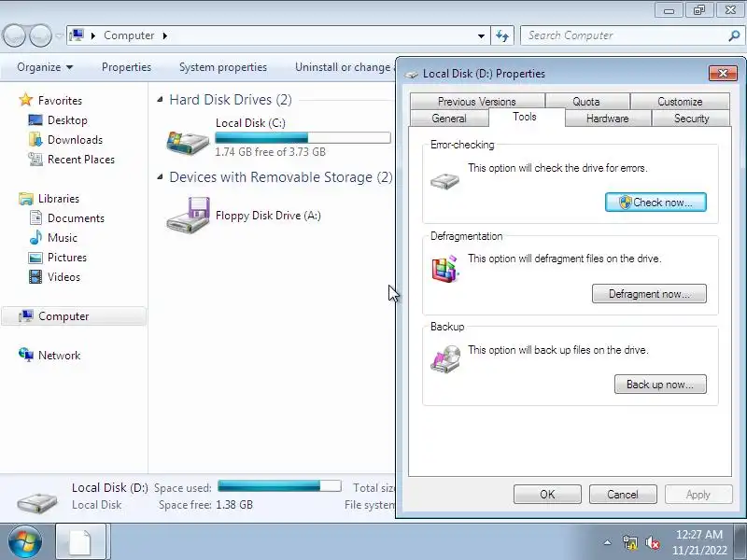Viewport: 747px width, 560px height.
Task: Click the network status tray icon
Action: pos(630,542)
